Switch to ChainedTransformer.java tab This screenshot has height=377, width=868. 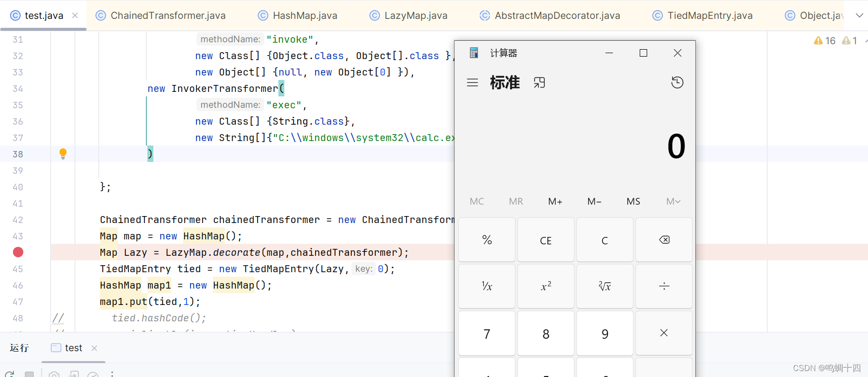coord(161,15)
